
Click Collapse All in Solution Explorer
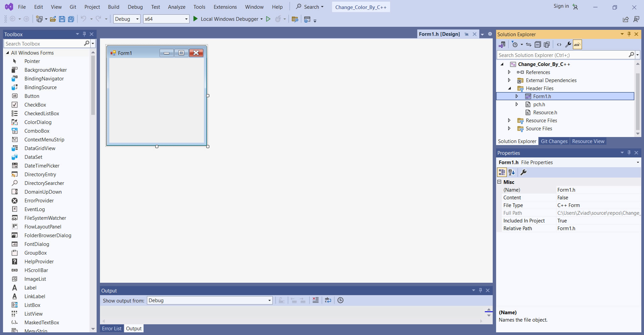point(538,45)
